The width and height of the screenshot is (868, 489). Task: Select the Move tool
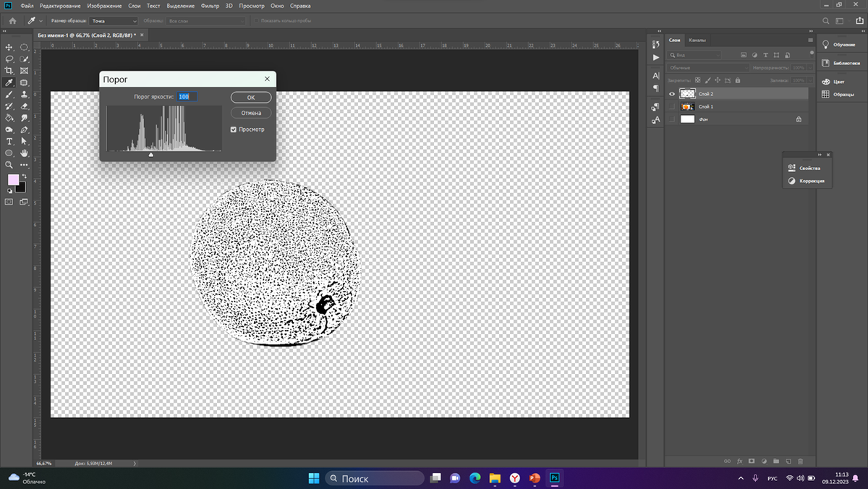coord(9,47)
